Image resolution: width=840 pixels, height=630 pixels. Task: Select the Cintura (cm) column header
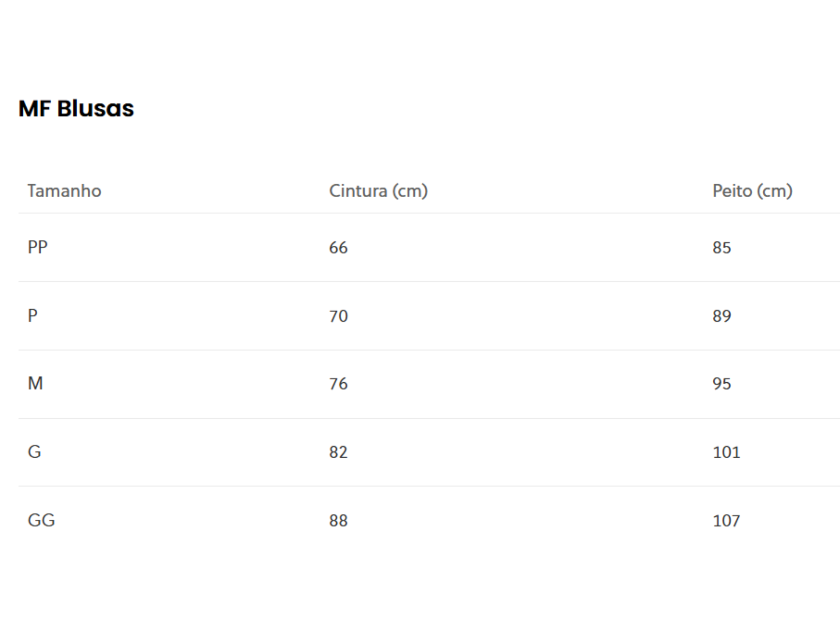pos(378,191)
